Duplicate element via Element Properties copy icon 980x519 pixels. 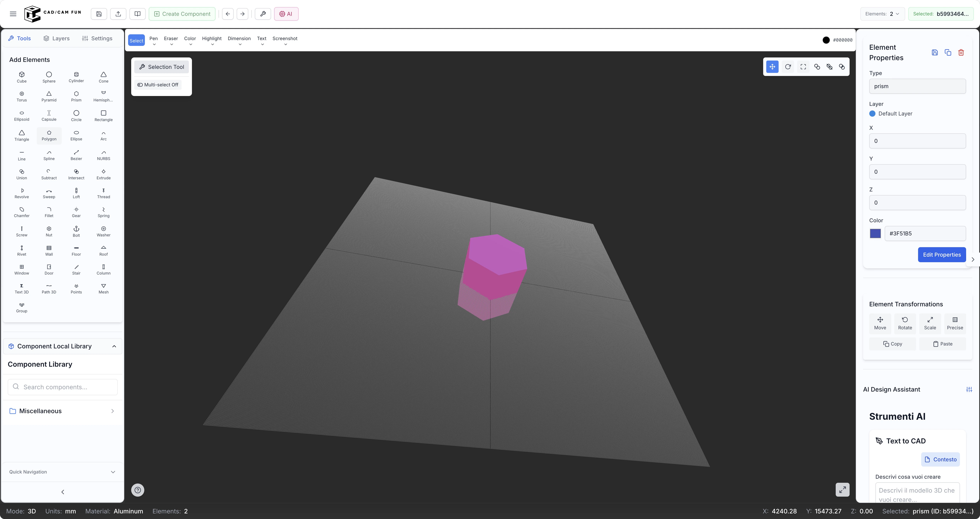[x=948, y=52]
